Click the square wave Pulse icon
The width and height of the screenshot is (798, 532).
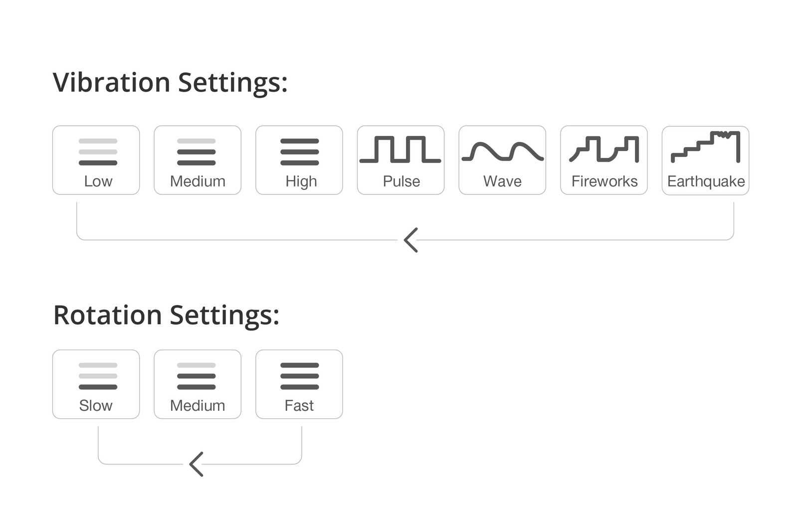click(400, 149)
